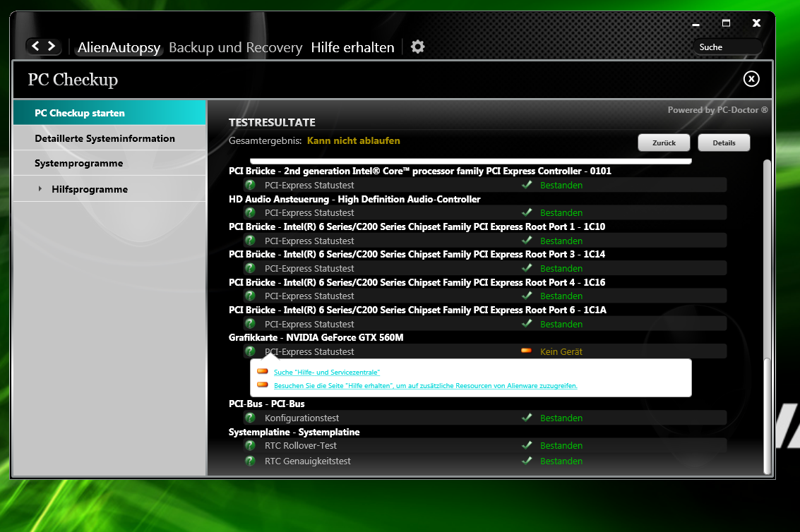Open the Besuchen Sie die Seite Hilfe erhalten link
The image size is (800, 532).
tap(426, 386)
